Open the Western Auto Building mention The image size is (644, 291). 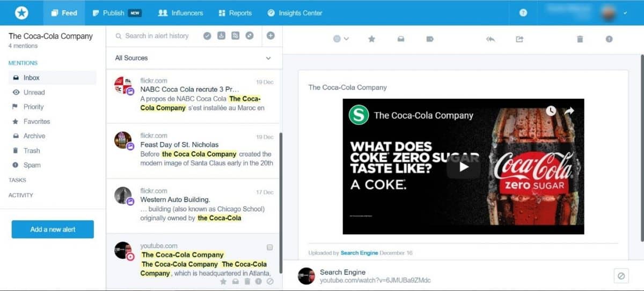pos(194,206)
